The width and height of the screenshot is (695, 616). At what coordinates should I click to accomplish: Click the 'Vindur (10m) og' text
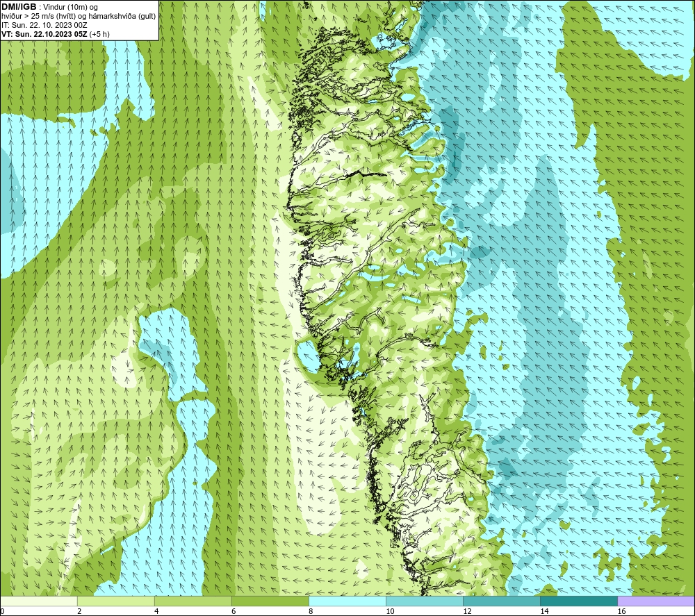tap(72, 8)
